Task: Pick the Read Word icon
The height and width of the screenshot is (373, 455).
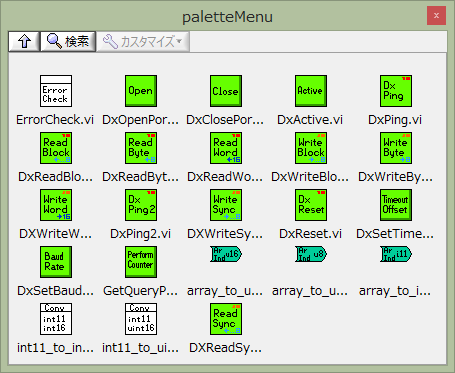Action: click(x=226, y=148)
